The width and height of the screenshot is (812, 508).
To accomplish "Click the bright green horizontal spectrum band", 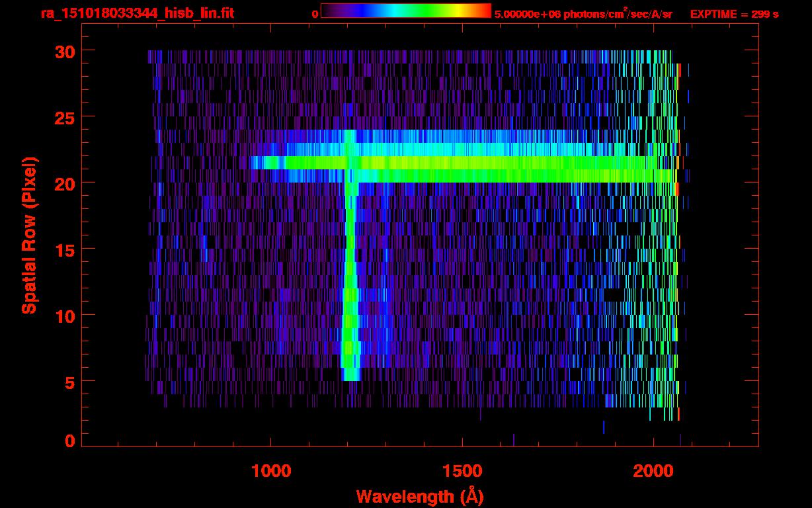I will point(463,163).
